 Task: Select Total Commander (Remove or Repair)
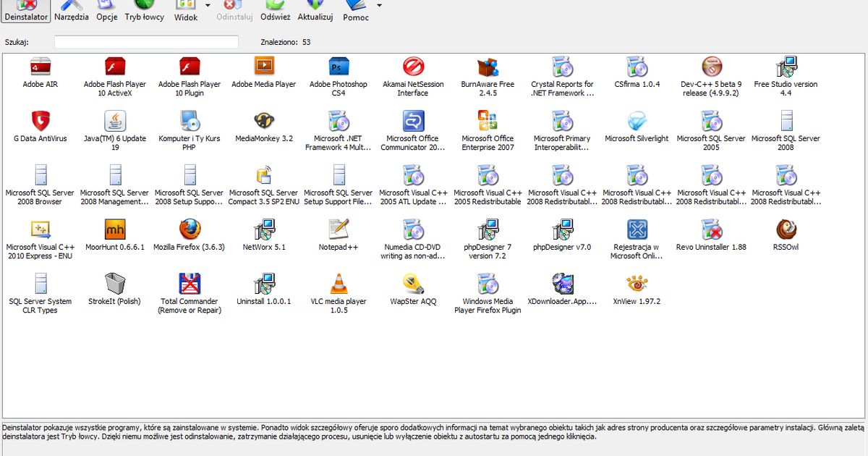[189, 284]
